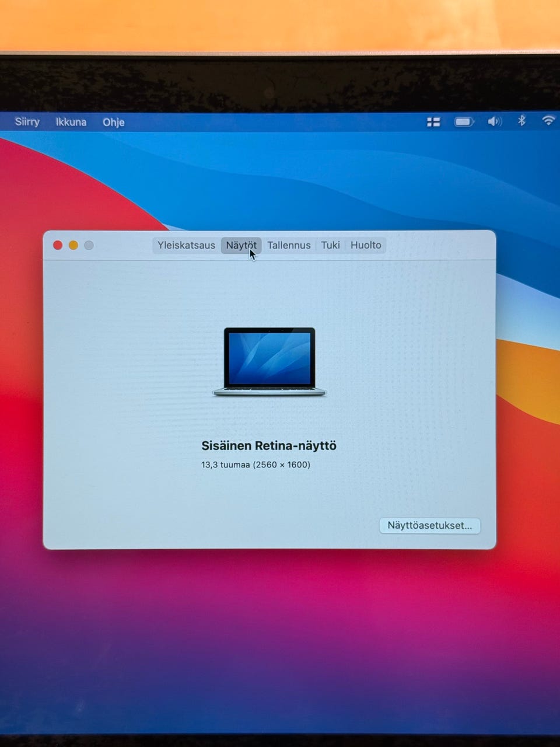Open the battery status icon
The width and height of the screenshot is (560, 747).
[x=464, y=122]
